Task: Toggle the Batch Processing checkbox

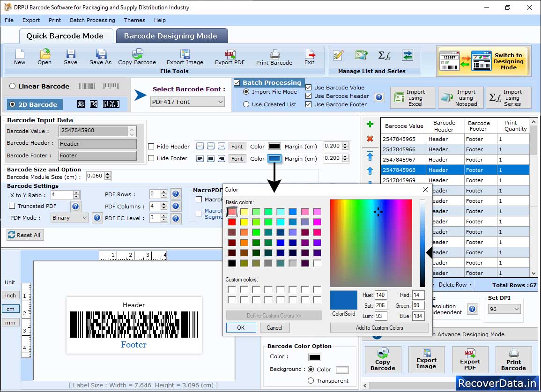Action: click(x=237, y=82)
